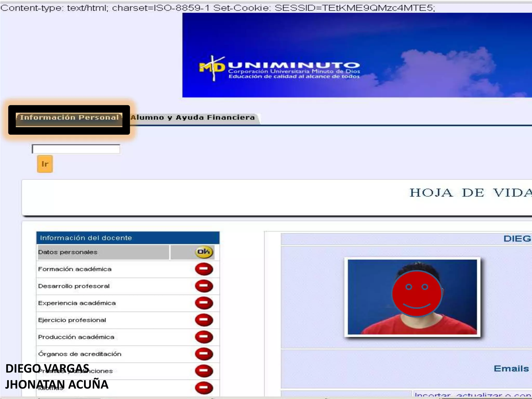Click red minus icon beside Experiencia académica
532x399 pixels.
point(204,303)
